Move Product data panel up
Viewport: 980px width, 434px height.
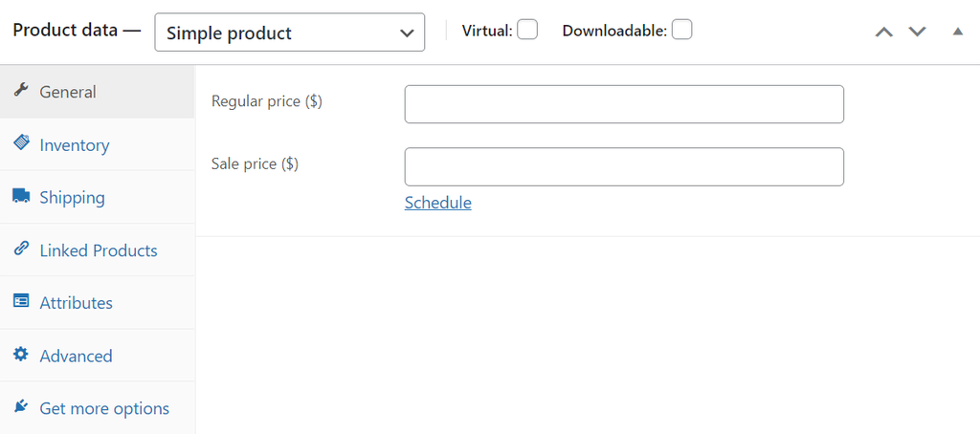[884, 32]
